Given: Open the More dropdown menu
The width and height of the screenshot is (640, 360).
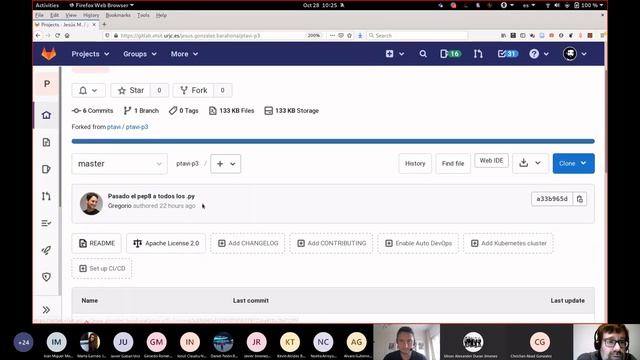Looking at the screenshot, I should [184, 54].
